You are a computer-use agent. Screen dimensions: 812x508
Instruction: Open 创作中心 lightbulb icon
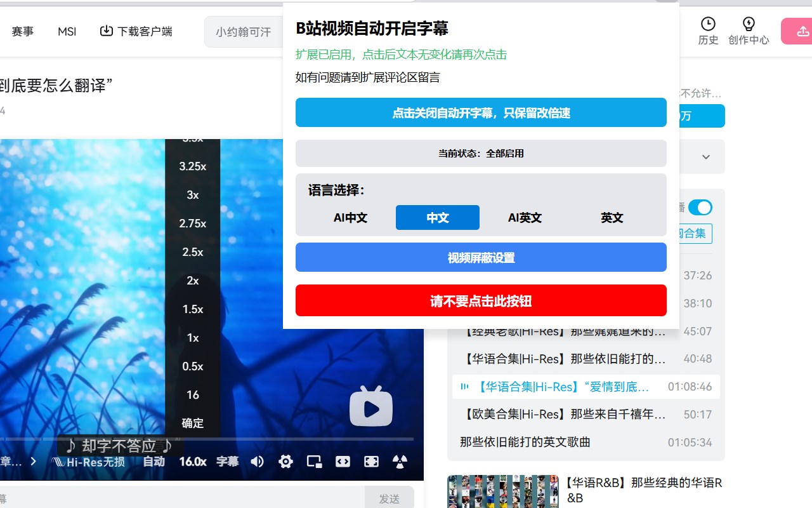tap(749, 24)
